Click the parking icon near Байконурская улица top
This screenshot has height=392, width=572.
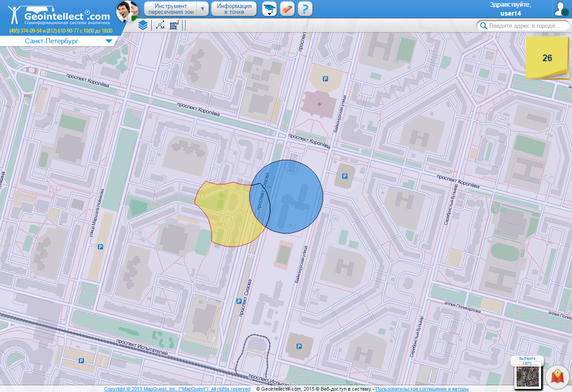click(x=326, y=79)
